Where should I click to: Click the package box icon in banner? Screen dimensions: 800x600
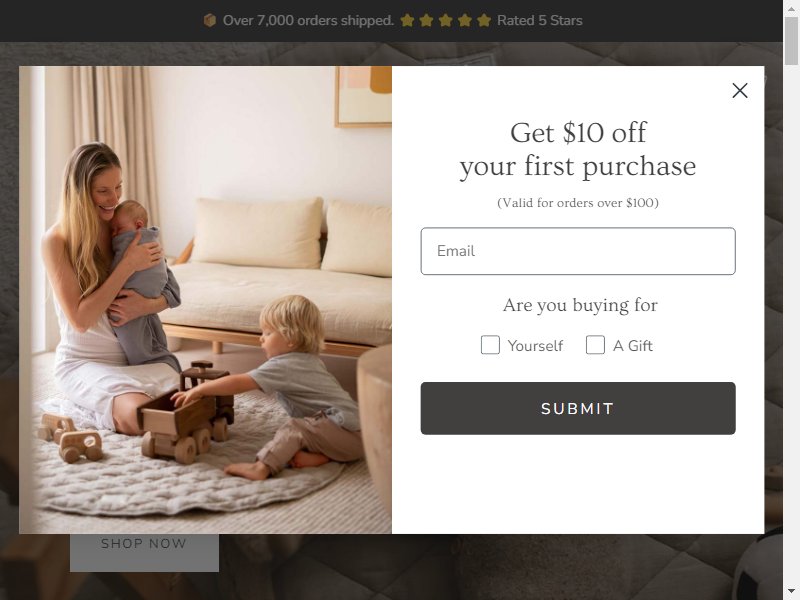(210, 20)
